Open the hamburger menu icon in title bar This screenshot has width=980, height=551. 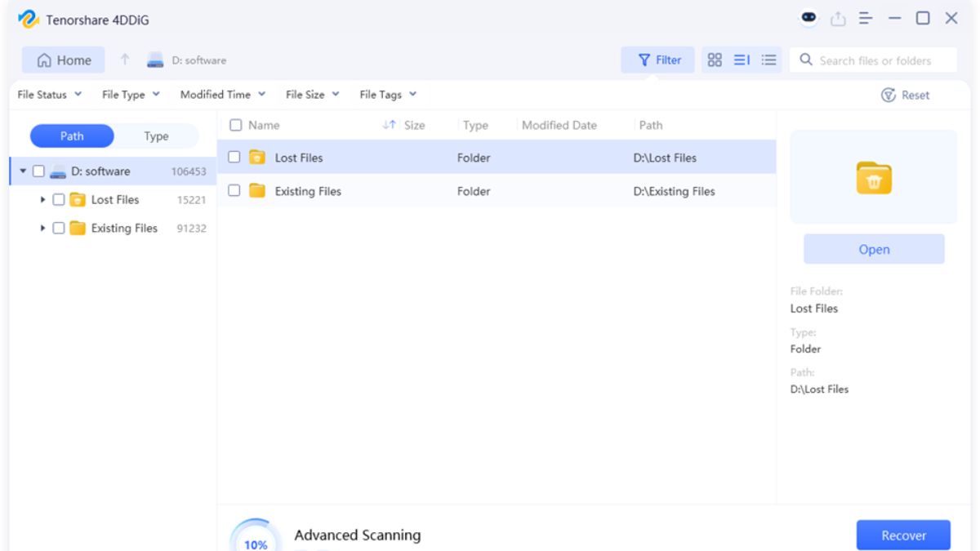coord(866,18)
